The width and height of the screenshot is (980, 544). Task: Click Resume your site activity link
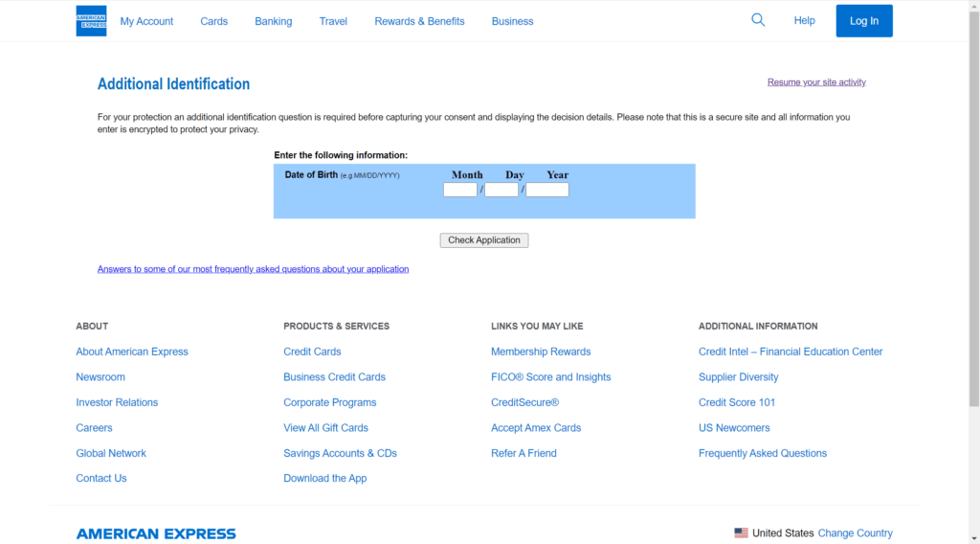816,82
